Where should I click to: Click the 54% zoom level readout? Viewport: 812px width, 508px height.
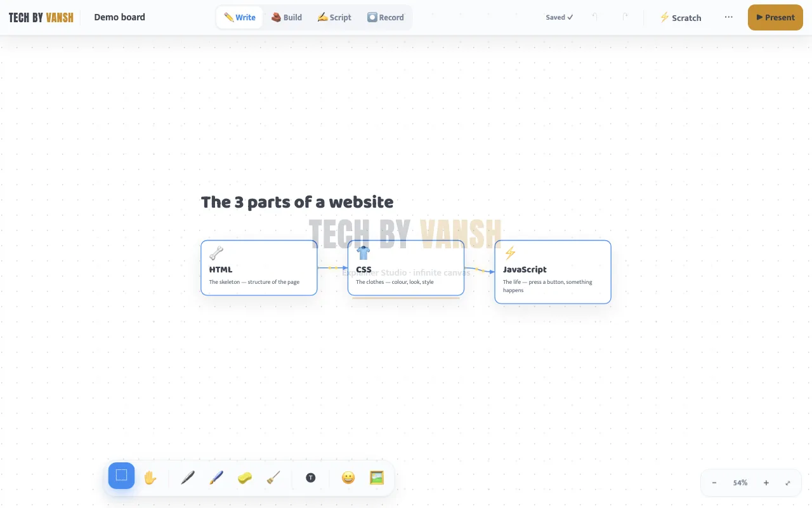coord(740,483)
